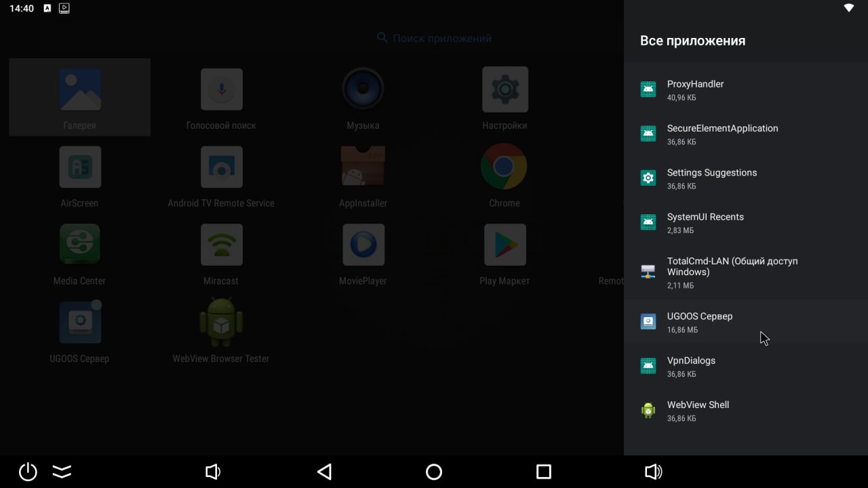This screenshot has width=868, height=488.
Task: Launch the MoviePlayer icon
Action: (x=363, y=244)
